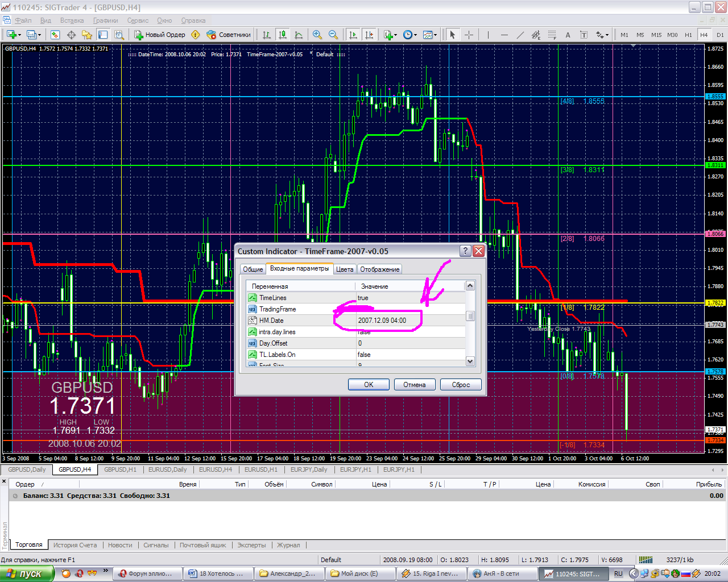Zoom in the chart

coord(317,35)
